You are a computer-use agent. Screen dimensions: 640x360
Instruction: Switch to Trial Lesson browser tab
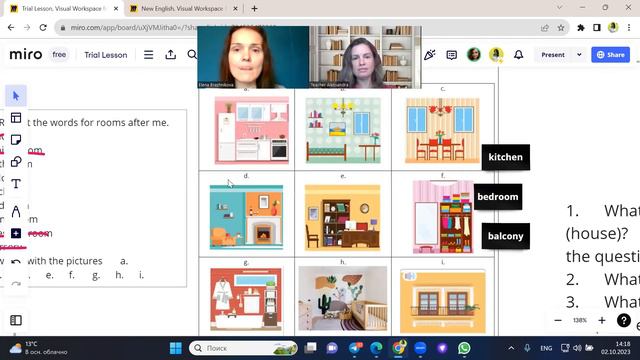coord(63,9)
